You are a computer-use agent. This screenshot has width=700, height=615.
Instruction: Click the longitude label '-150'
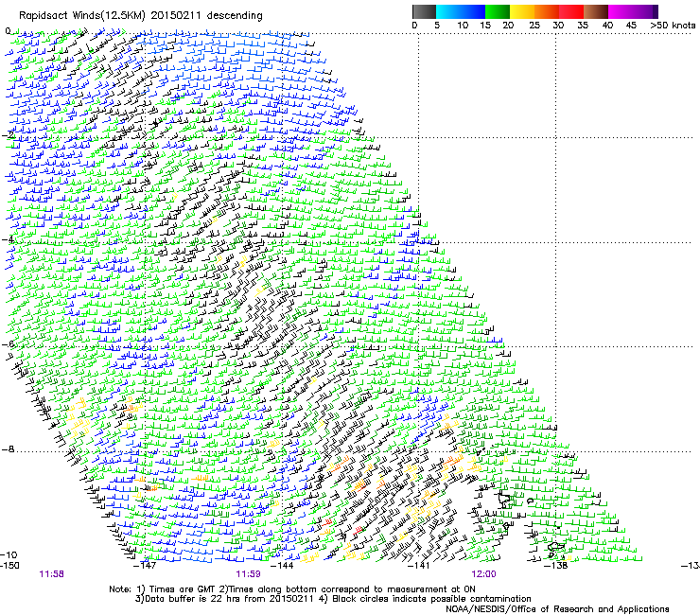tap(9, 566)
